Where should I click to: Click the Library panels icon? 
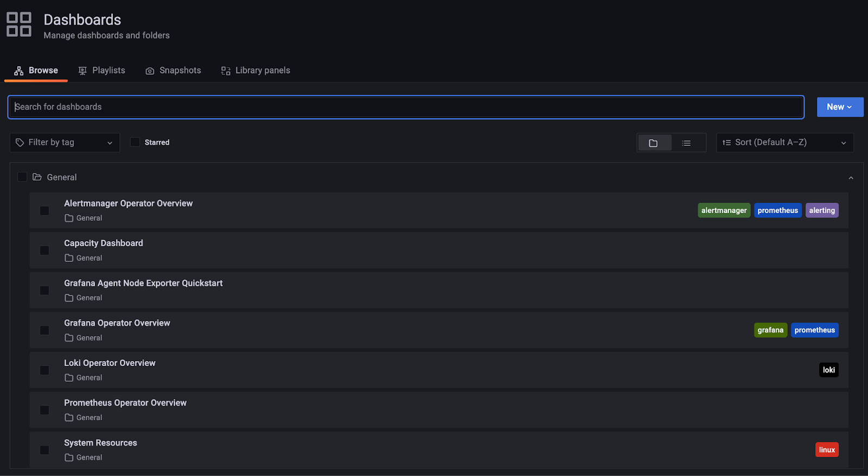226,71
